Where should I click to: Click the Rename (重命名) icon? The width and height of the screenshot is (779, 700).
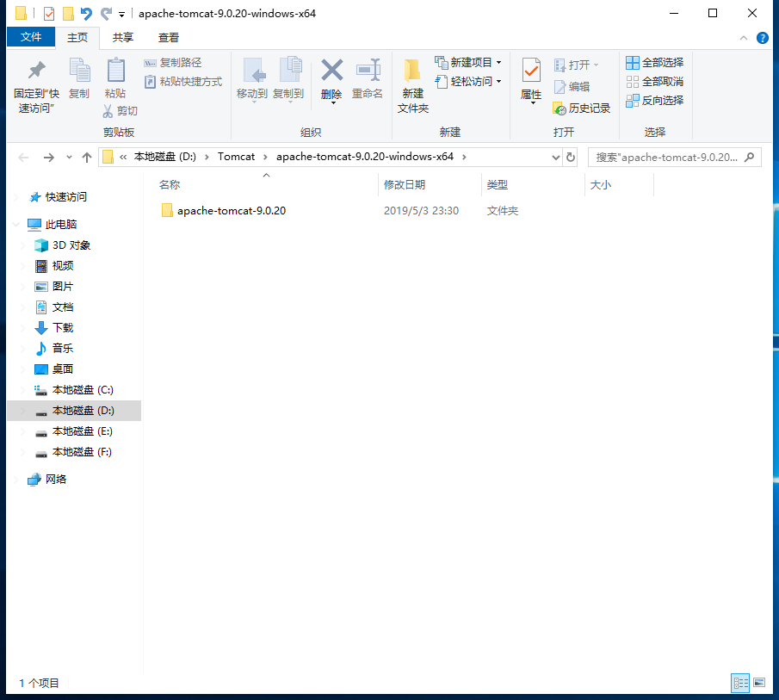(368, 71)
